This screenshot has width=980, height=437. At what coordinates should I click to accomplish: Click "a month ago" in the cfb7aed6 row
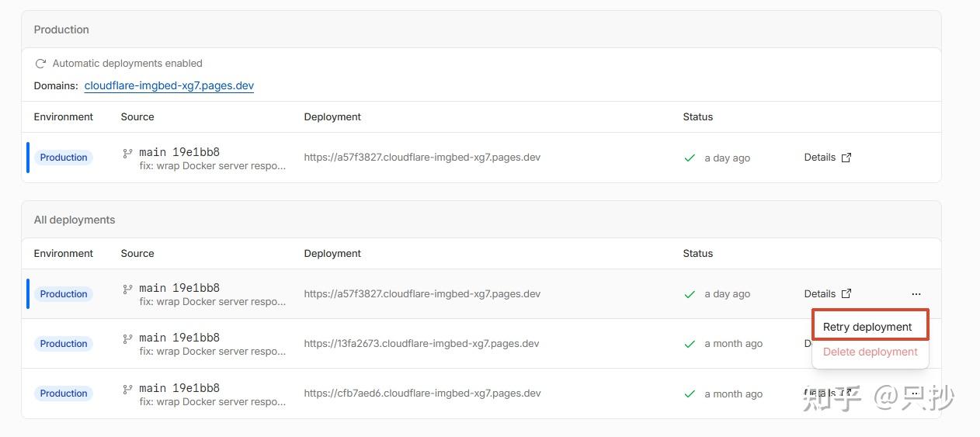click(x=733, y=394)
